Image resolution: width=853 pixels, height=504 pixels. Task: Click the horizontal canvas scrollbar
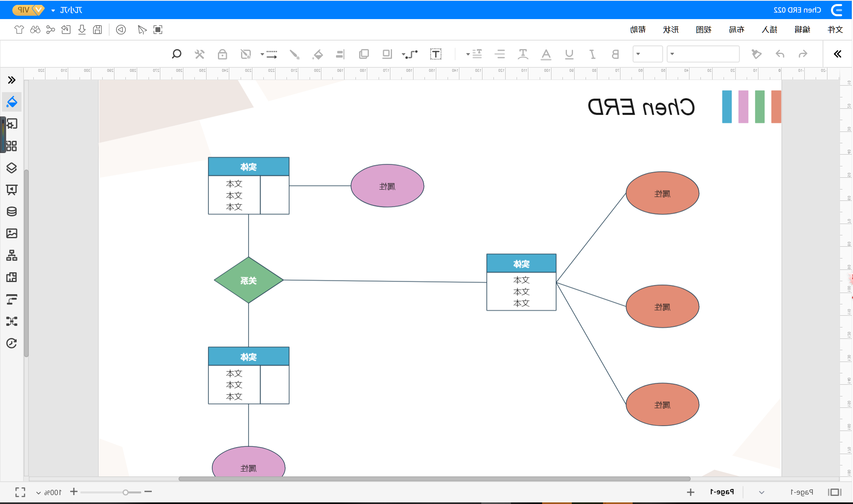(x=434, y=479)
